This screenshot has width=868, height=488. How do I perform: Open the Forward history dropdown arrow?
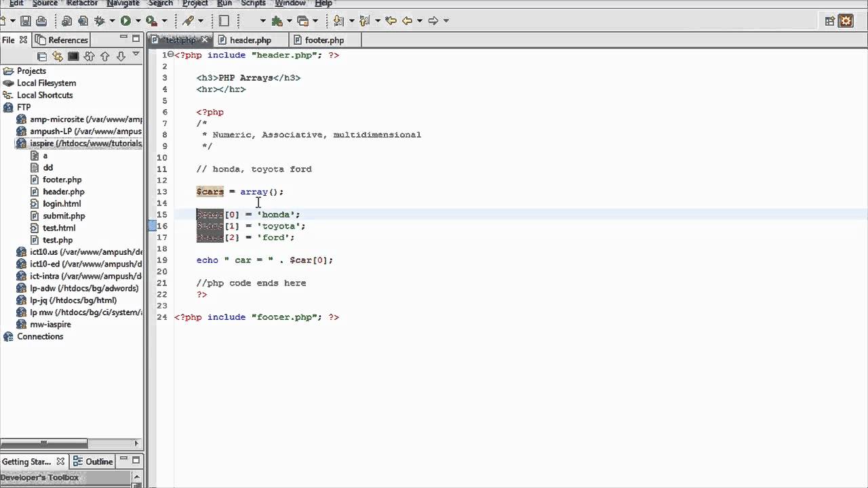(446, 21)
